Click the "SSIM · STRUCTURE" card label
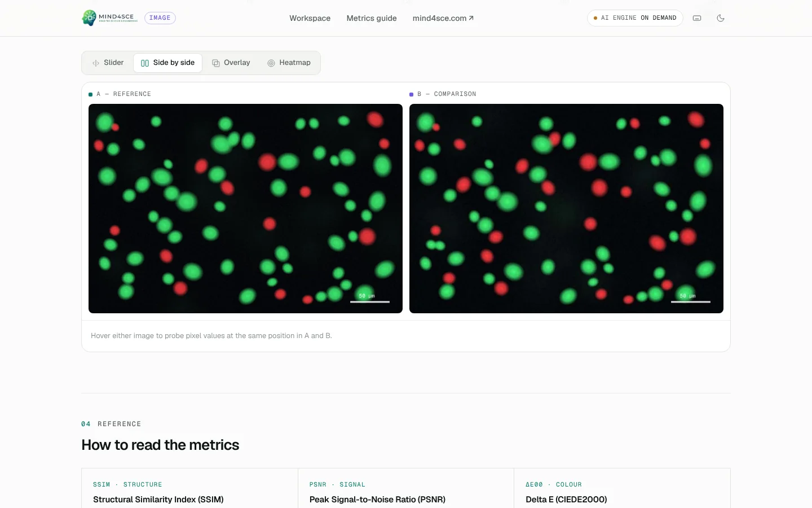The width and height of the screenshot is (812, 508). 127,485
